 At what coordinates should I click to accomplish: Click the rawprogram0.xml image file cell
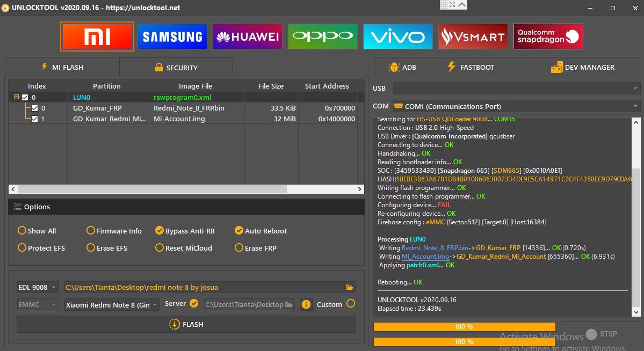click(196, 97)
